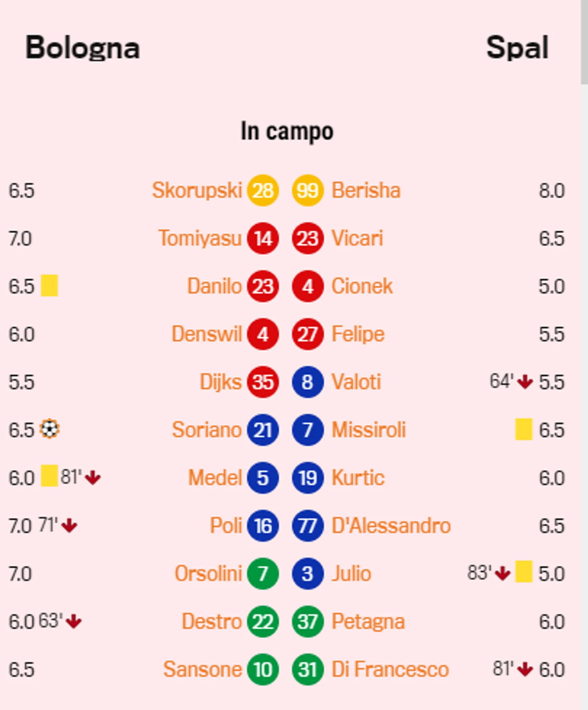Click Orsolini's green number 7 badge

click(263, 573)
